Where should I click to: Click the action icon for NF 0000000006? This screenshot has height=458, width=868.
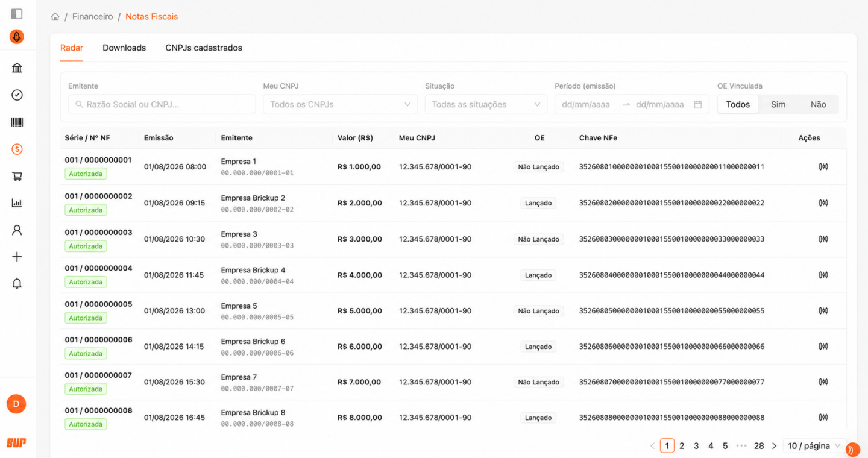(823, 347)
